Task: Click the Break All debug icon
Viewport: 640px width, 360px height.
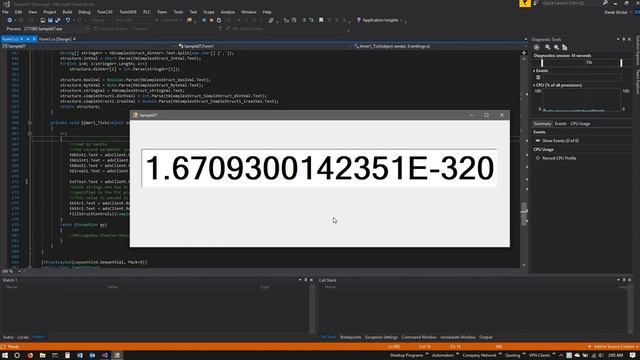Action: 204,20
